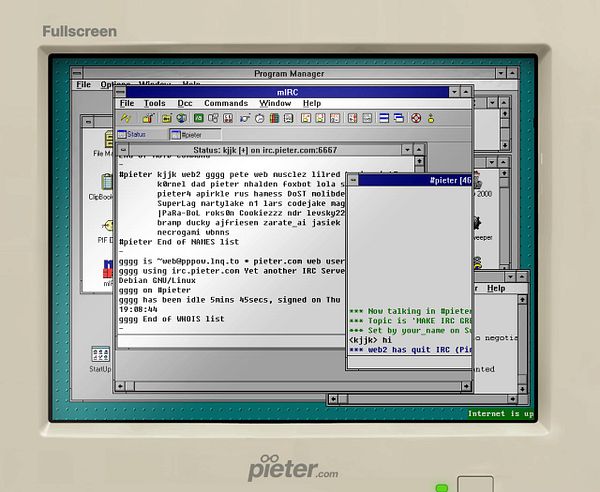This screenshot has height=492, width=600.
Task: Click inside the #pieter channel message input box
Action: 409,362
